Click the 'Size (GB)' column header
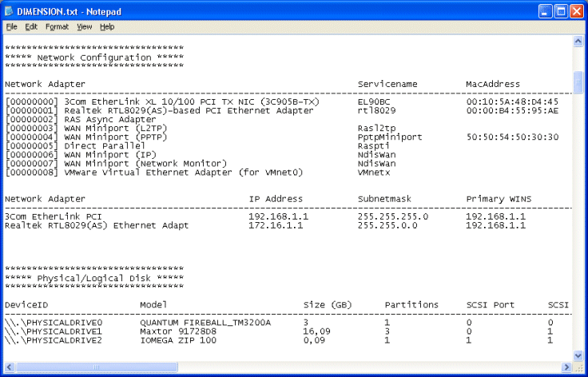Viewport: 588px width, 377px height. (x=328, y=304)
